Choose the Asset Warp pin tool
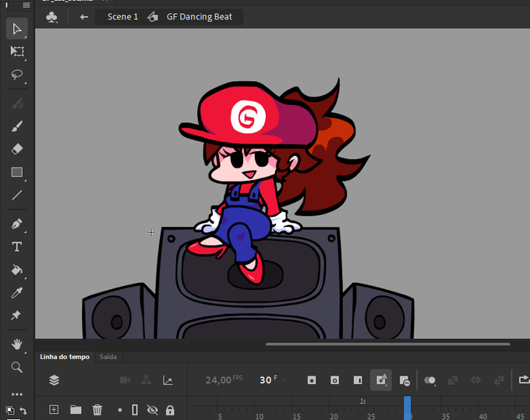The width and height of the screenshot is (530, 420). tap(16, 316)
